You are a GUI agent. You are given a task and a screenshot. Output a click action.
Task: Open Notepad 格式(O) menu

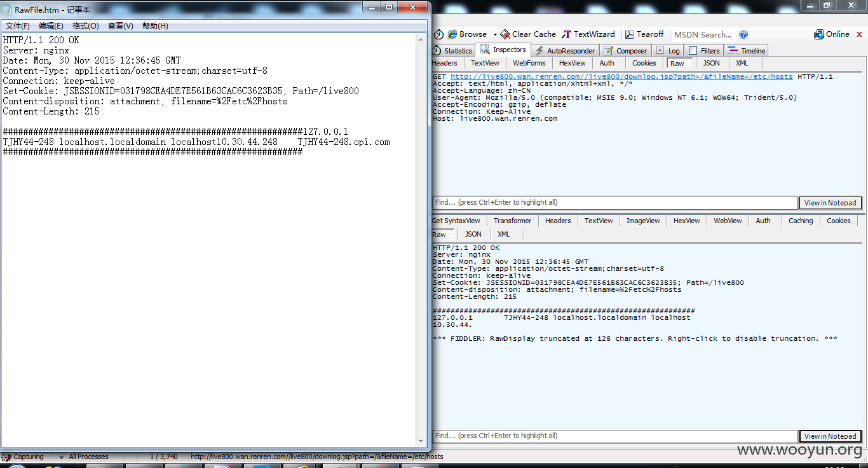pyautogui.click(x=86, y=26)
